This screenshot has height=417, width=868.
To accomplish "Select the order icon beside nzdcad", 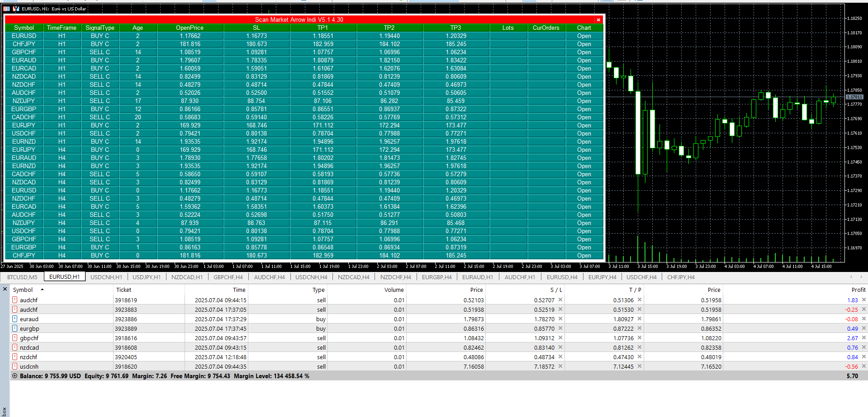I will (x=15, y=347).
